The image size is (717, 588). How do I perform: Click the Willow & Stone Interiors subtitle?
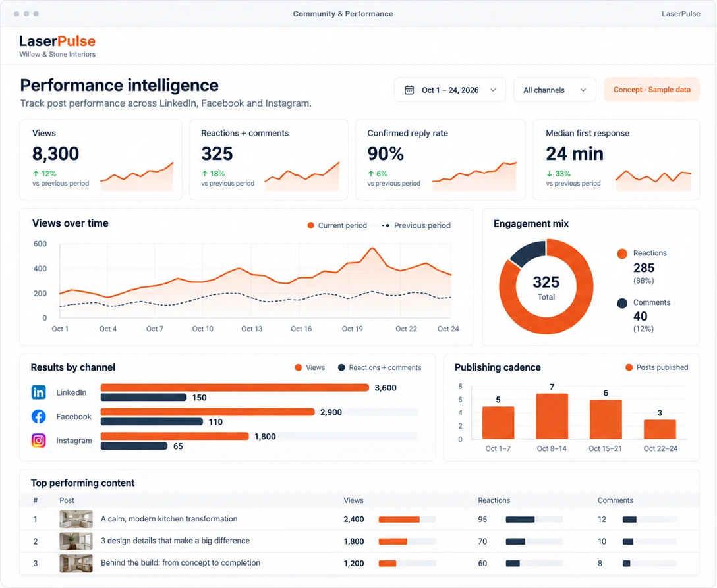point(57,54)
